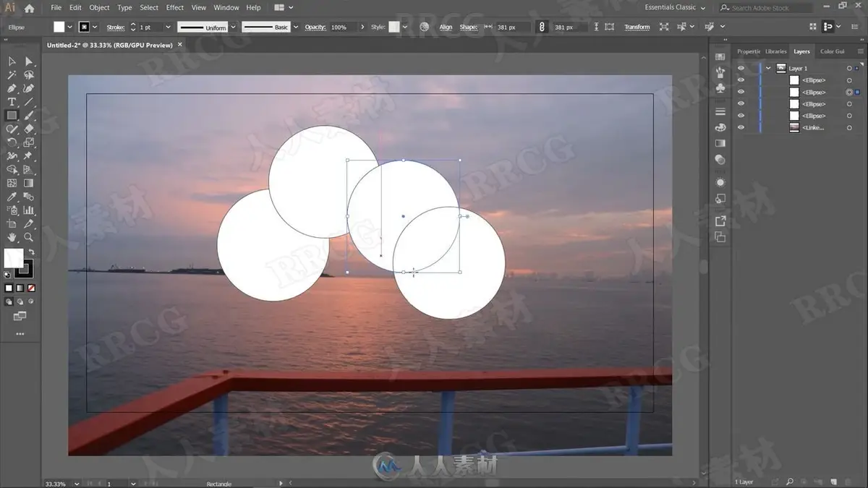Select the Gradient tool
Image resolution: width=868 pixels, height=488 pixels.
[29, 183]
